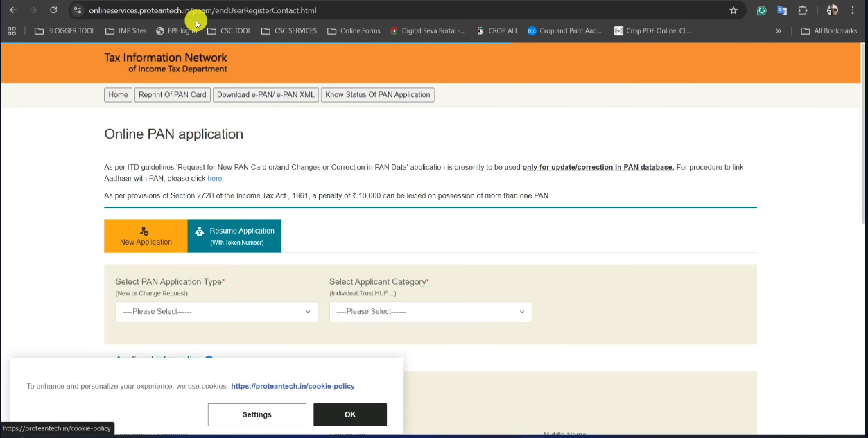Expand the bookmarks overflow chevron
The width and height of the screenshot is (868, 438).
[x=778, y=30]
